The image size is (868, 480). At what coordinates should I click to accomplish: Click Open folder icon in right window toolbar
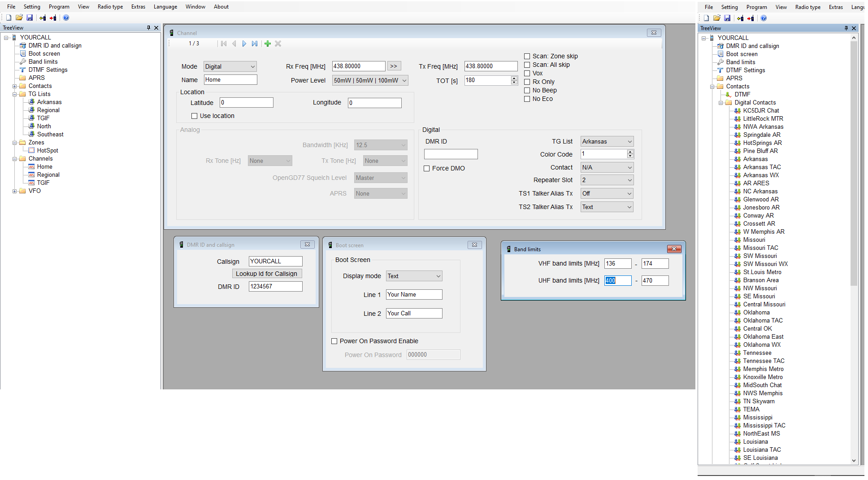click(716, 18)
